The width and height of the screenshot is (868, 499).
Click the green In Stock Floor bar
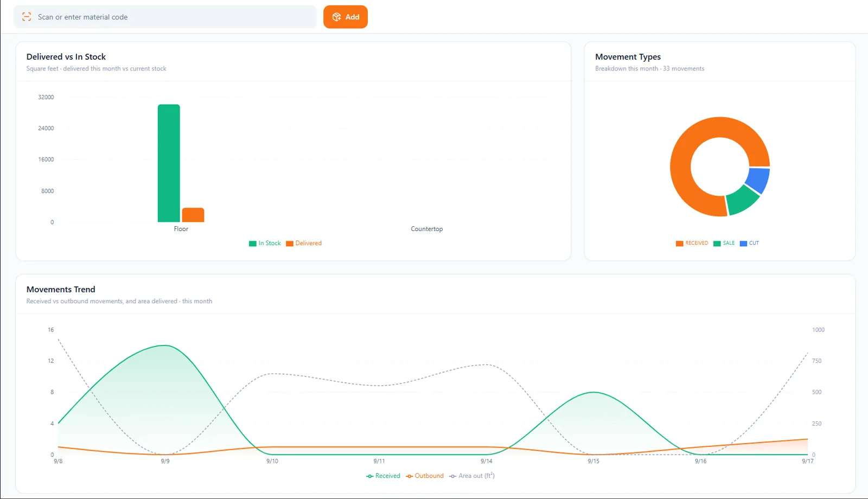tap(169, 163)
